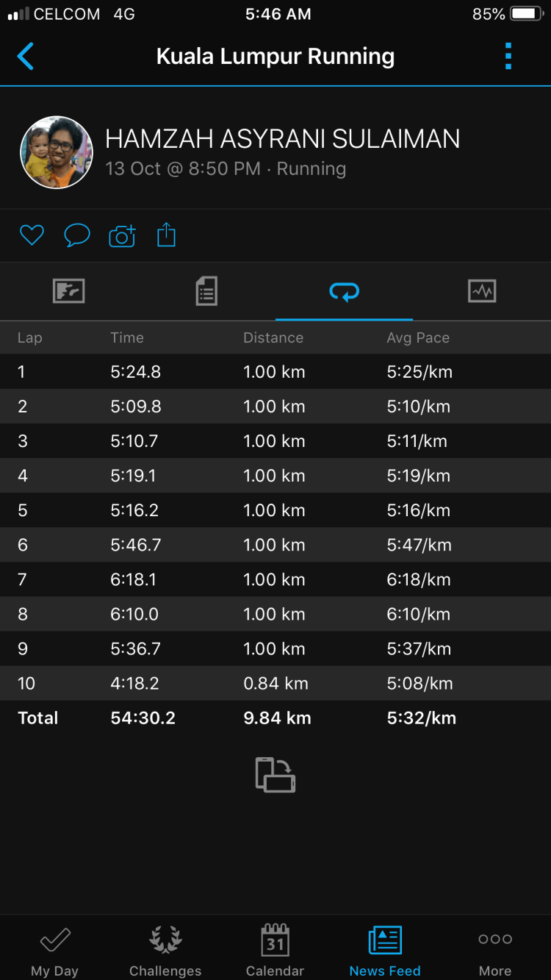Tap the rotate device icon
The height and width of the screenshot is (980, 551).
(x=275, y=775)
